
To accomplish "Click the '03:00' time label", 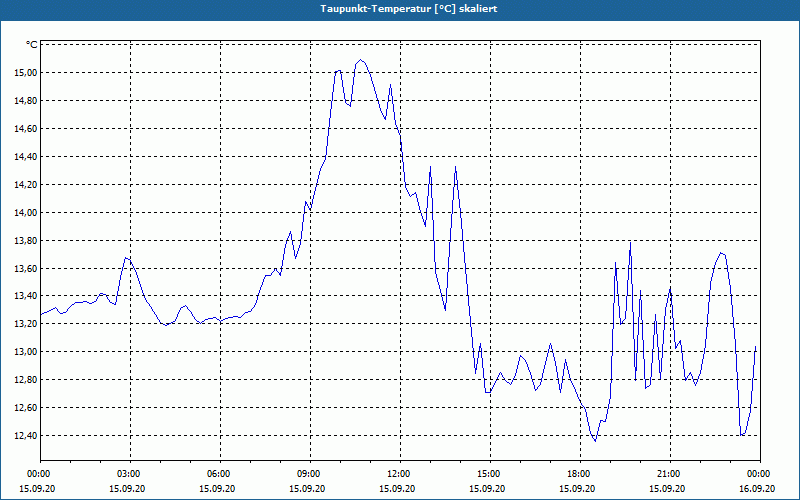I will 131,473.
